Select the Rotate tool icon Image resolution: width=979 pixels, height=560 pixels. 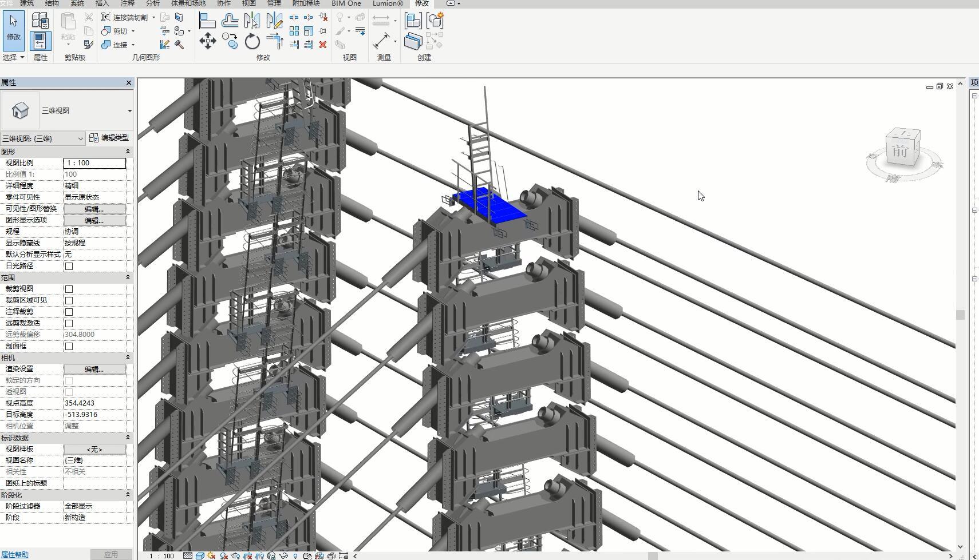(x=252, y=41)
